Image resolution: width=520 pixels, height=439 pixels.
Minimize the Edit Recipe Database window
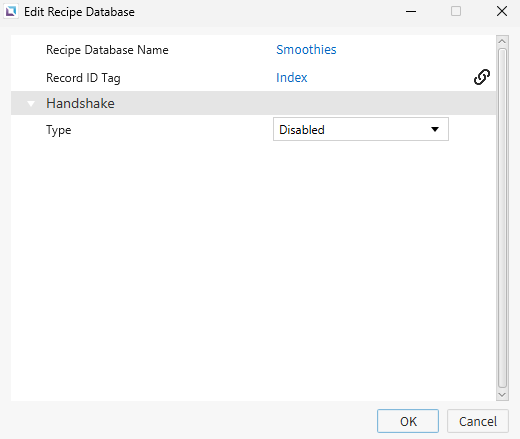[411, 12]
